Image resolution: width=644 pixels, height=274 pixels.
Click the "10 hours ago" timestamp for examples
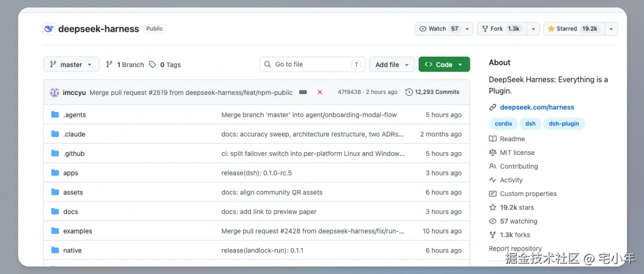[442, 231]
